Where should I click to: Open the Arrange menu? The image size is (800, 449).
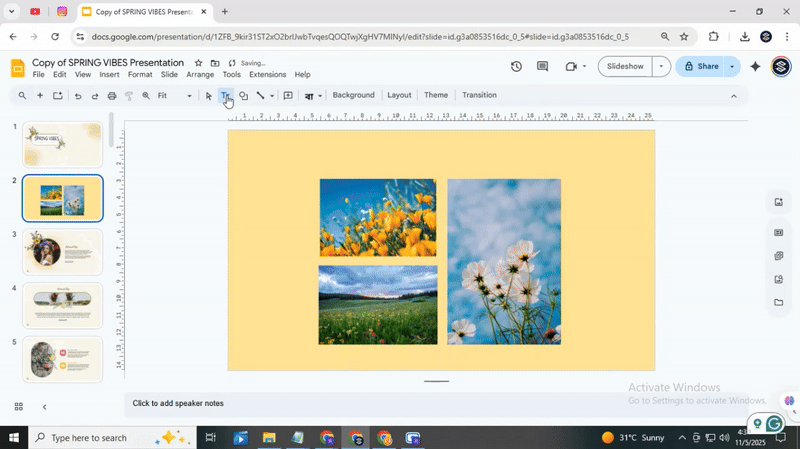[200, 75]
